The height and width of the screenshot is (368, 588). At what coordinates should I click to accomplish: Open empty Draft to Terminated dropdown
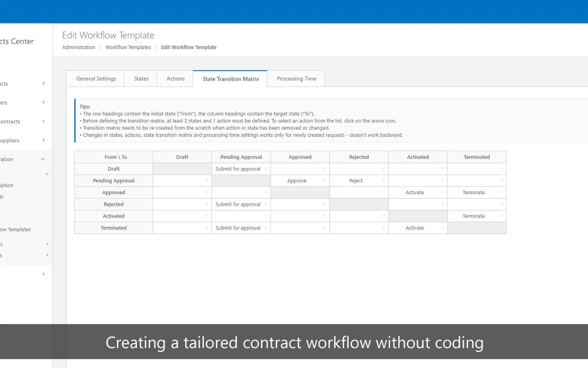click(x=477, y=169)
